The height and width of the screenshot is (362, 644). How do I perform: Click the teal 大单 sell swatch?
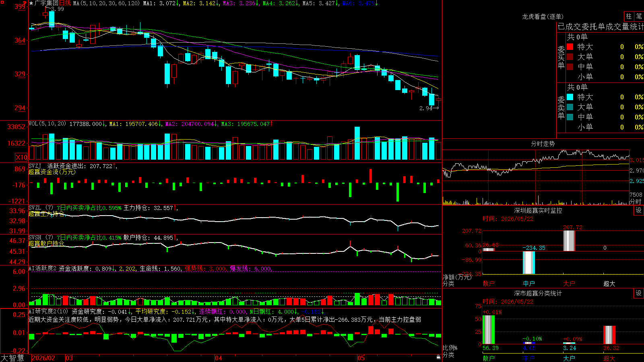point(570,107)
